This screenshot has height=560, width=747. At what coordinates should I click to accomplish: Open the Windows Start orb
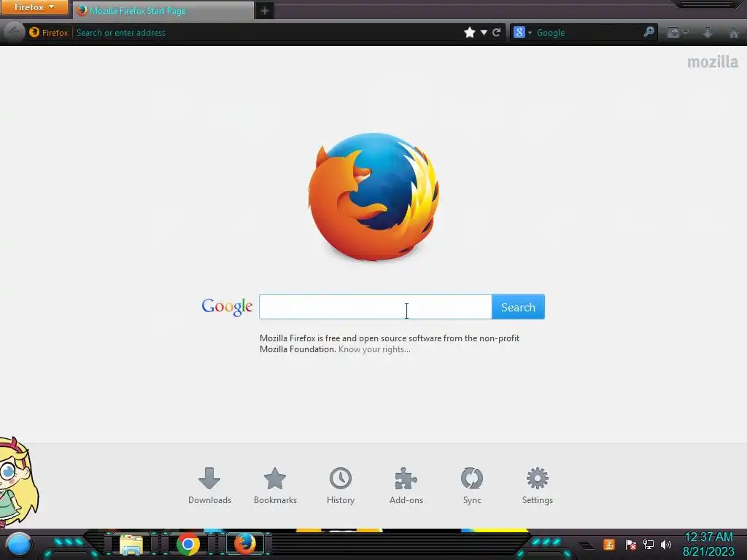click(x=18, y=544)
